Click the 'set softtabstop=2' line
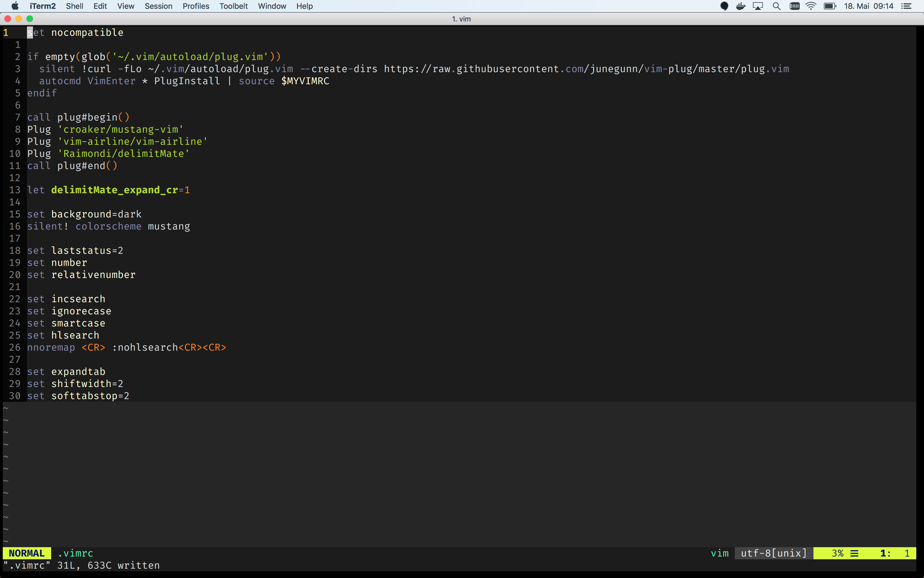Viewport: 924px width, 578px height. pos(78,396)
